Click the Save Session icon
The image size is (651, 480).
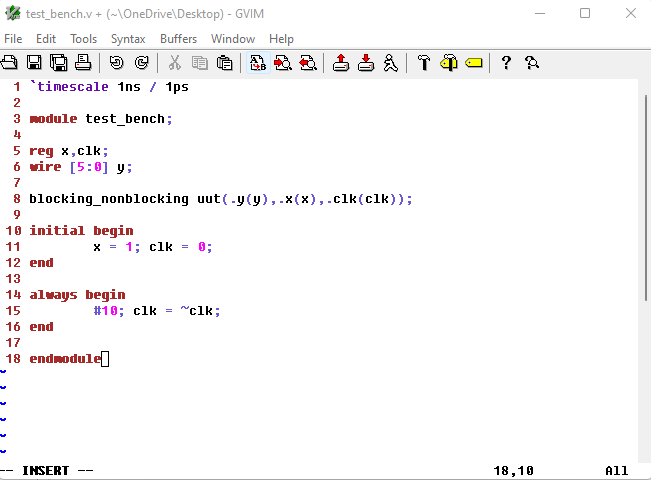coord(366,63)
